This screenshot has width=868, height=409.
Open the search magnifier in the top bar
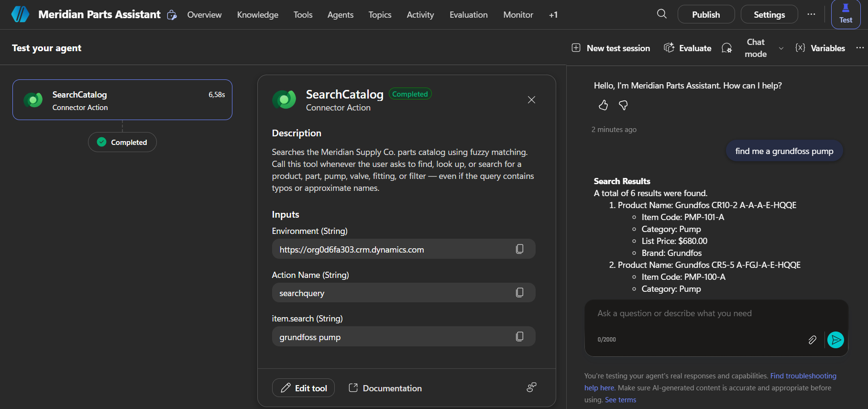coord(662,14)
